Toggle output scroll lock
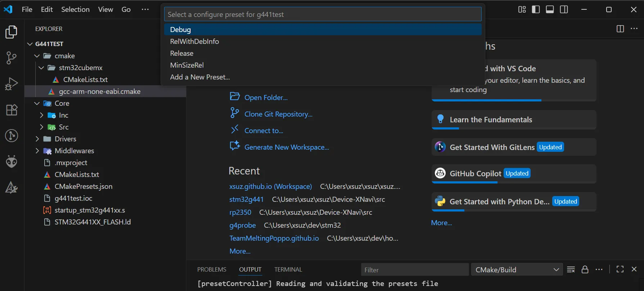 (585, 269)
